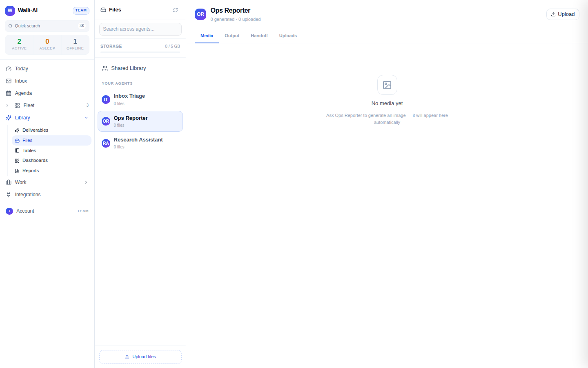Click the '0 / 5 GB' storage value
This screenshot has width=588, height=368.
pyautogui.click(x=172, y=46)
